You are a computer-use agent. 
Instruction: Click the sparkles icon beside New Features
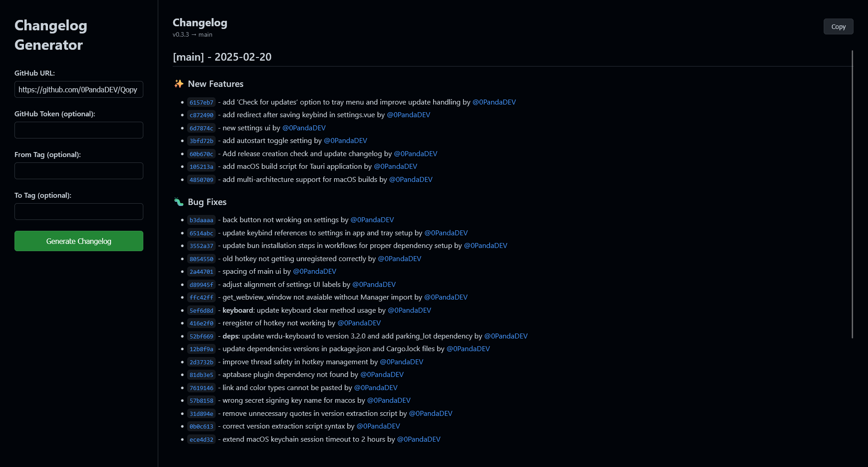[179, 84]
